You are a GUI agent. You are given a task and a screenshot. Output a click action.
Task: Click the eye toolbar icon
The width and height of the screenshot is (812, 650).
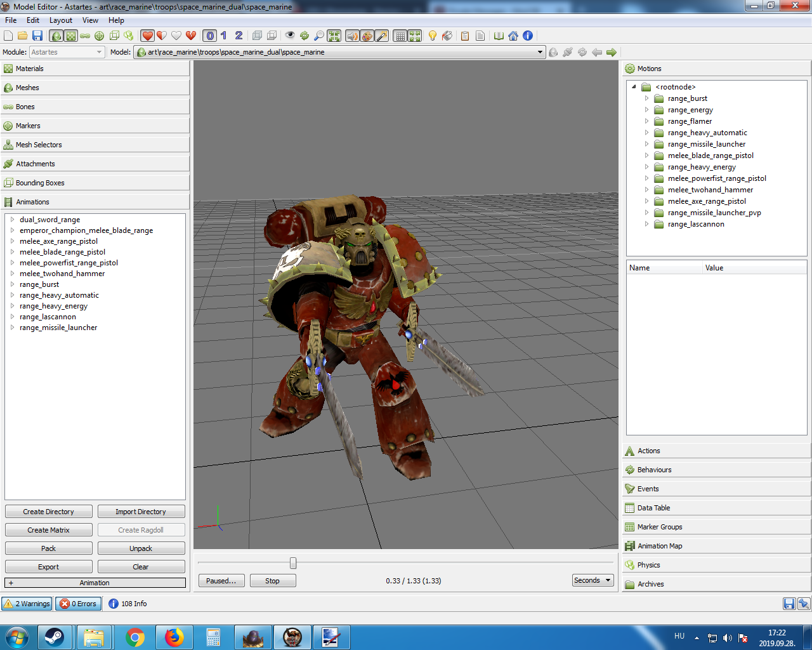point(290,36)
